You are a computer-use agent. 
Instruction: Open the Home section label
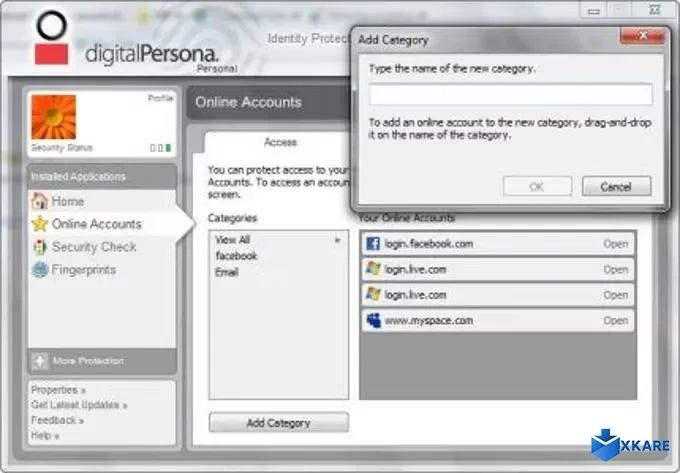pyautogui.click(x=68, y=202)
